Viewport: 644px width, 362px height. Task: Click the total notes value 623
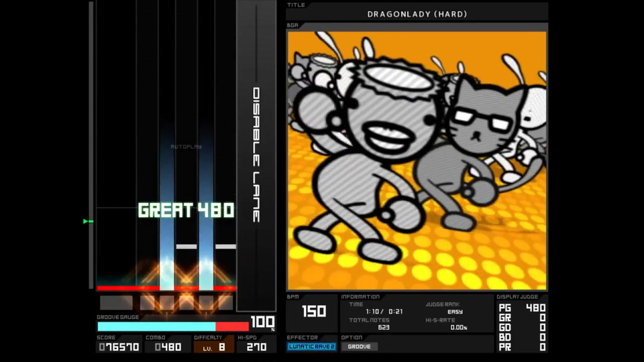(x=384, y=328)
